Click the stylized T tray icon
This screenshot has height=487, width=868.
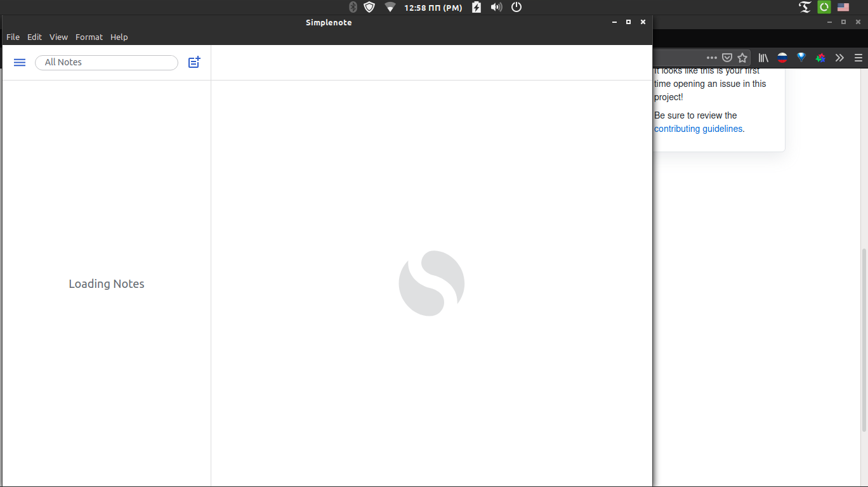point(805,7)
